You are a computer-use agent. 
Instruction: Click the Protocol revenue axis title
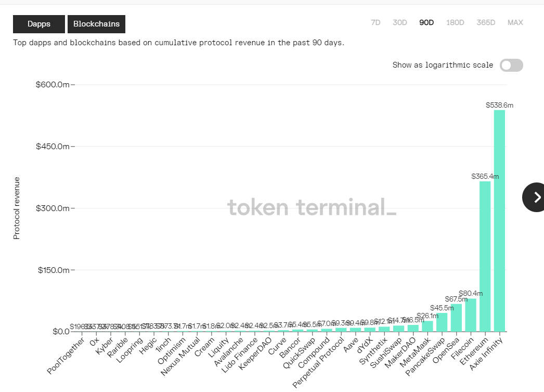click(x=16, y=208)
